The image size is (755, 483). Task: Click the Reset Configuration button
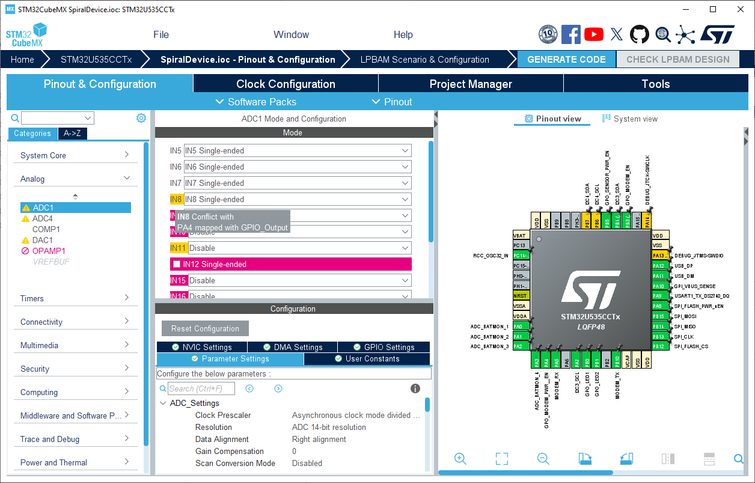pyautogui.click(x=205, y=328)
